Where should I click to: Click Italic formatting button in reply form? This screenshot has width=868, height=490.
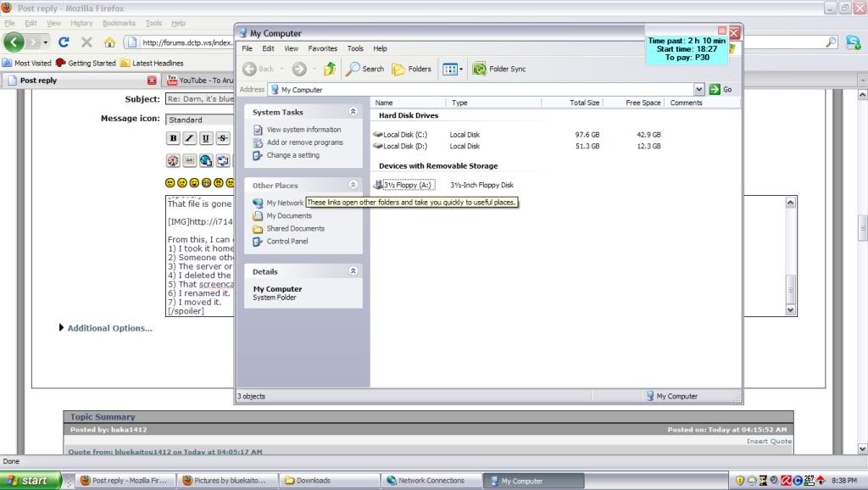point(189,138)
